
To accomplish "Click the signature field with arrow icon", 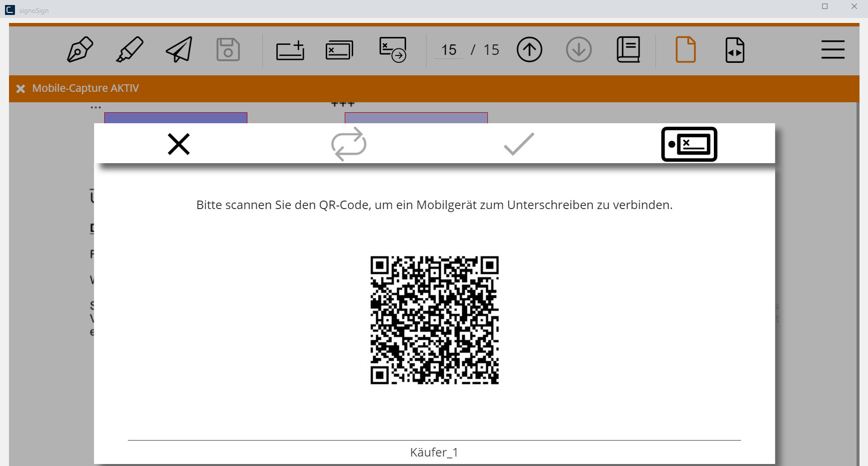I will 393,49.
